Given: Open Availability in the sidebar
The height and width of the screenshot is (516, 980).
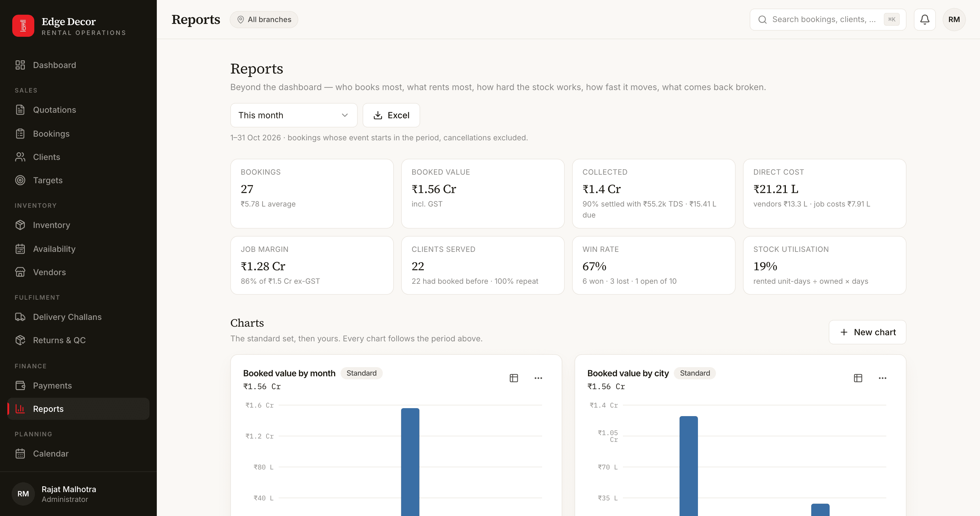Looking at the screenshot, I should click(78, 249).
